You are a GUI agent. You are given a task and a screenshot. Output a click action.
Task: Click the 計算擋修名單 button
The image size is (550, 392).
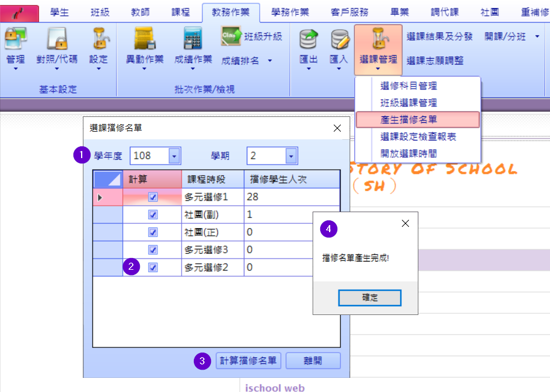coord(249,360)
